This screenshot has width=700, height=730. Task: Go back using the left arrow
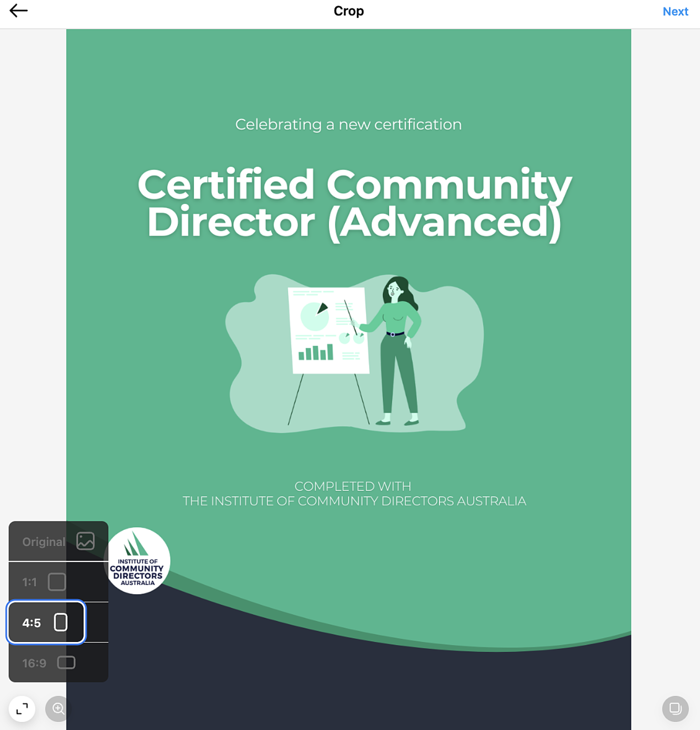18,11
